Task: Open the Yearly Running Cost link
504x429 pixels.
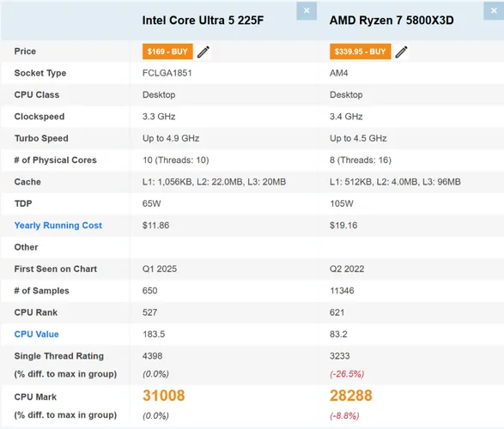Action: (x=58, y=226)
